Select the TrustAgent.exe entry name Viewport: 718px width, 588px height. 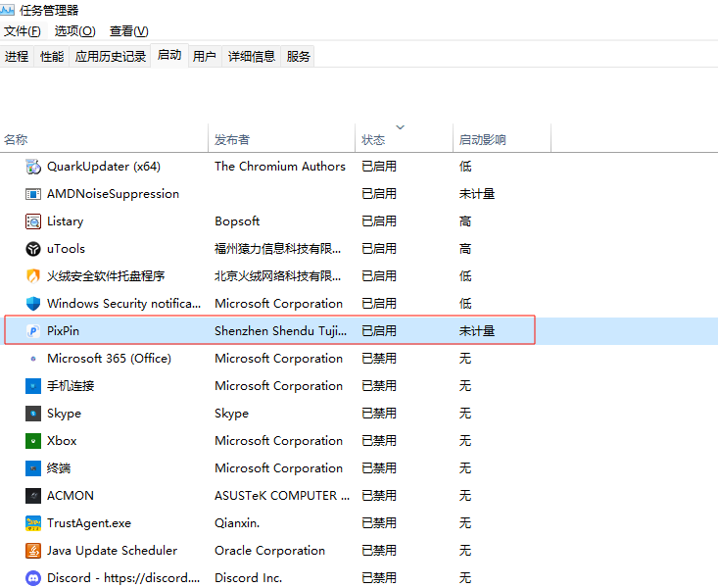coord(89,523)
